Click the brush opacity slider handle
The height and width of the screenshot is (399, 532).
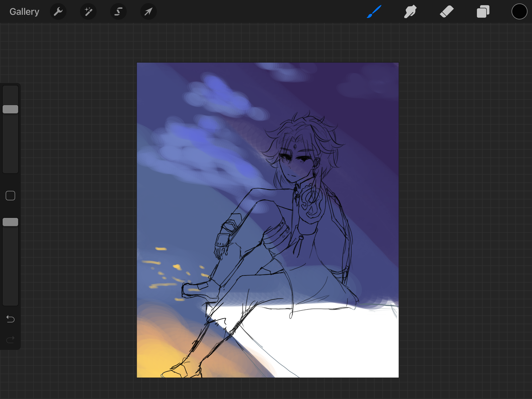pos(10,222)
